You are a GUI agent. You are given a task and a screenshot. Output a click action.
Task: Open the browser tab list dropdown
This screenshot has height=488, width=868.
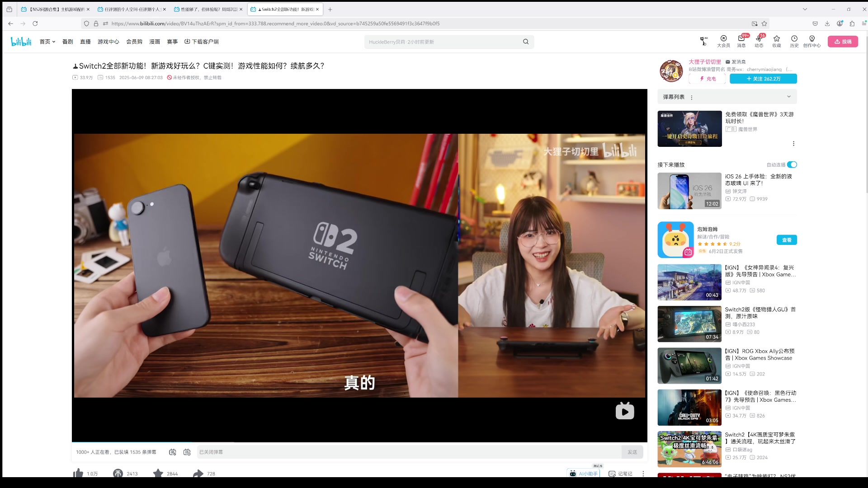tap(805, 9)
